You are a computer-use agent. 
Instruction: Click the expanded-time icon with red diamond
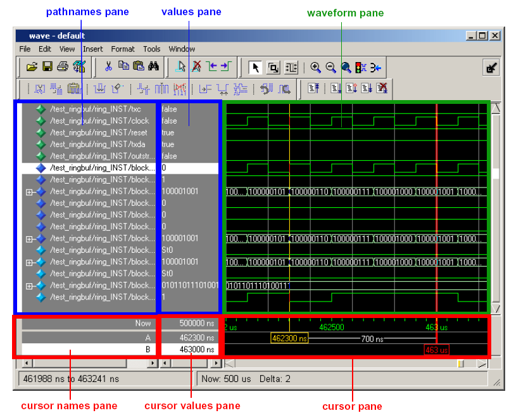(x=351, y=88)
